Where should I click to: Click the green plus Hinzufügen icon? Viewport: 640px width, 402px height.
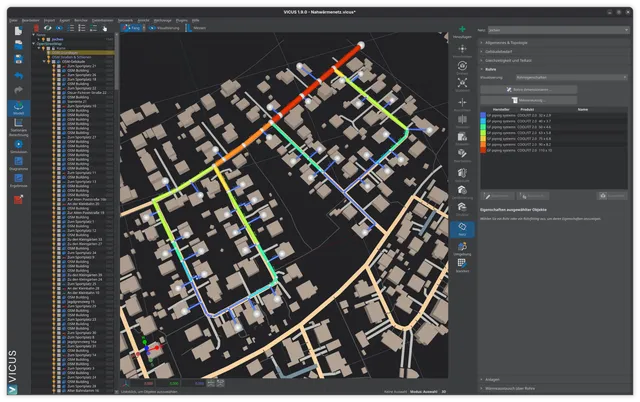[x=462, y=29]
